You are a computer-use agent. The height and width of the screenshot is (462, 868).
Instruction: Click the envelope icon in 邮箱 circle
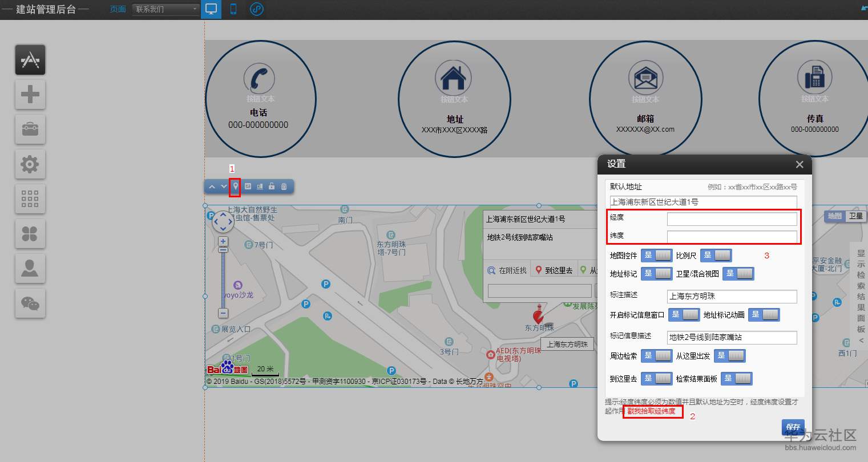click(645, 78)
